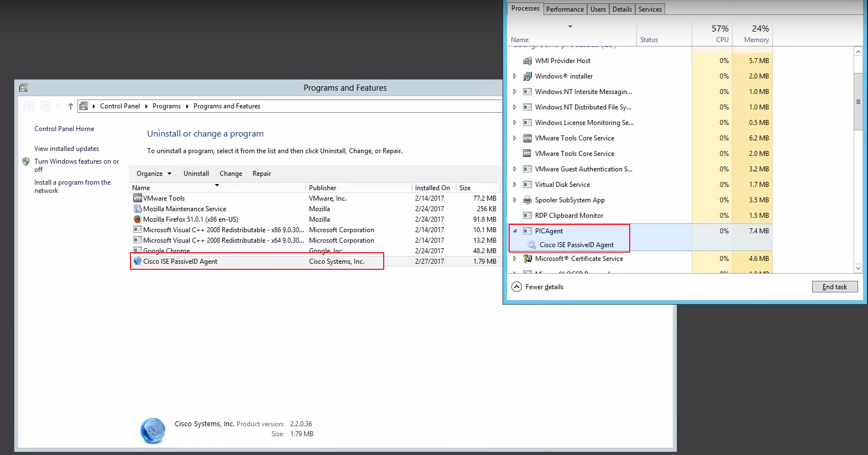Open Control Panel Home link

point(64,129)
